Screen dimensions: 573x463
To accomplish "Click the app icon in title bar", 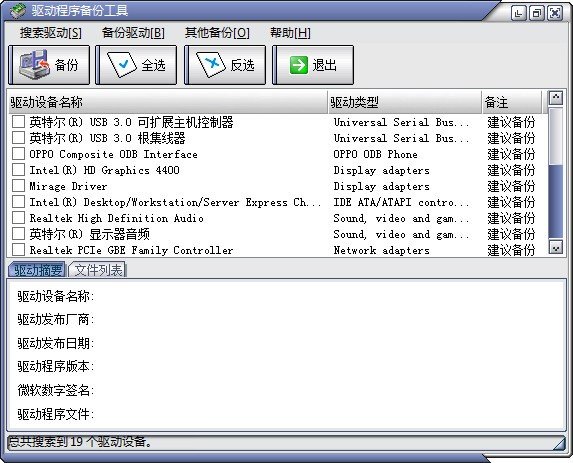I will [x=17, y=10].
